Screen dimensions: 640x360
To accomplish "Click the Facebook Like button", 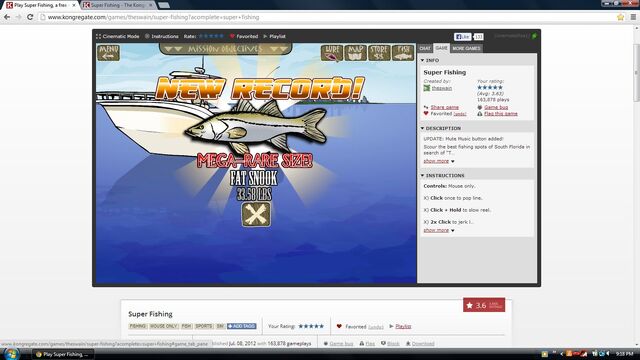I will [462, 37].
